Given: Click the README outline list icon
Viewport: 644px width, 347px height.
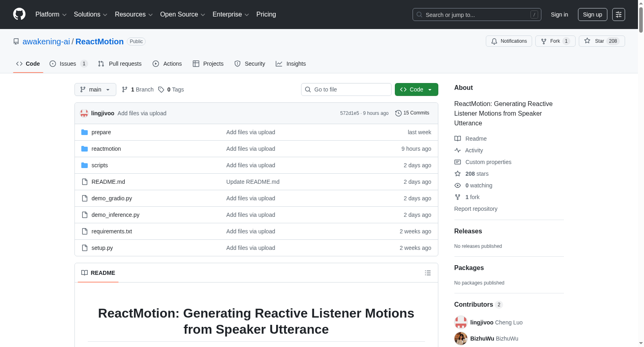Looking at the screenshot, I should pos(428,273).
